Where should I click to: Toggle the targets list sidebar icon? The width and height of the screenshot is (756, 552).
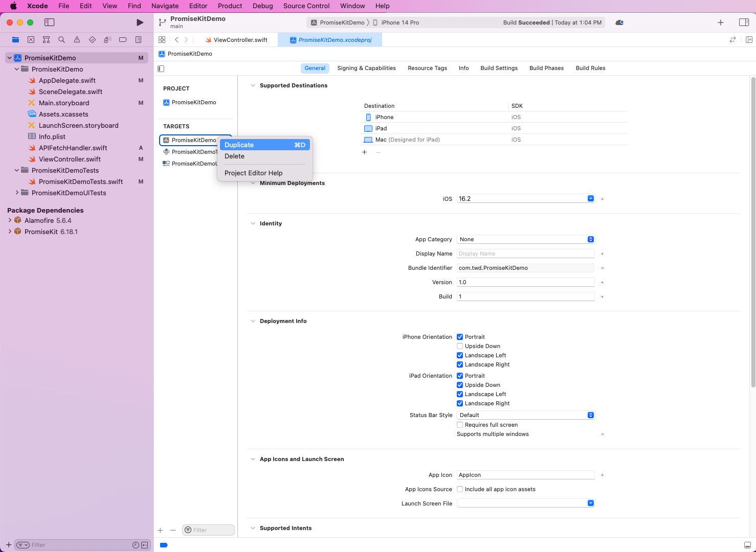[x=161, y=68]
